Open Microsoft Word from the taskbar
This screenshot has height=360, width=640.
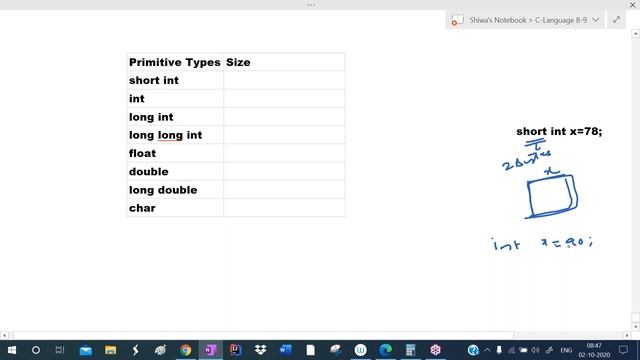tap(285, 350)
